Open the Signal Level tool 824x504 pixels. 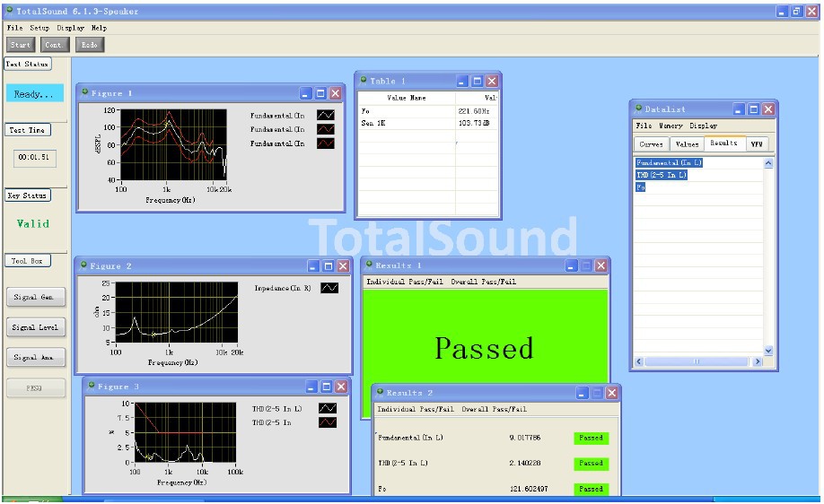tap(36, 327)
